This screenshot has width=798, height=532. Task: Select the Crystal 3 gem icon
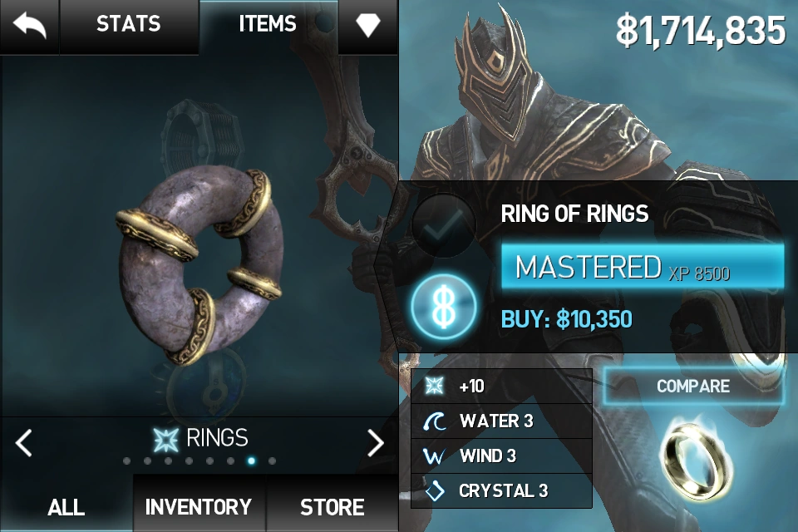point(435,490)
